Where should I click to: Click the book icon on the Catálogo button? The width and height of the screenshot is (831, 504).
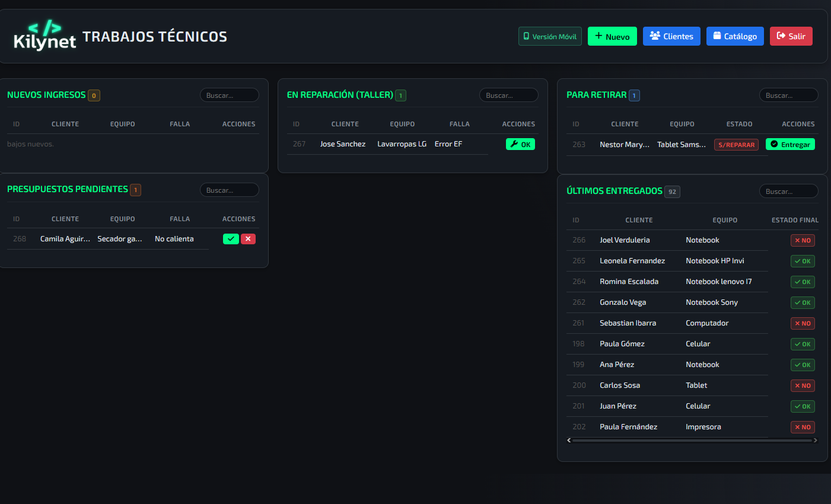click(718, 36)
